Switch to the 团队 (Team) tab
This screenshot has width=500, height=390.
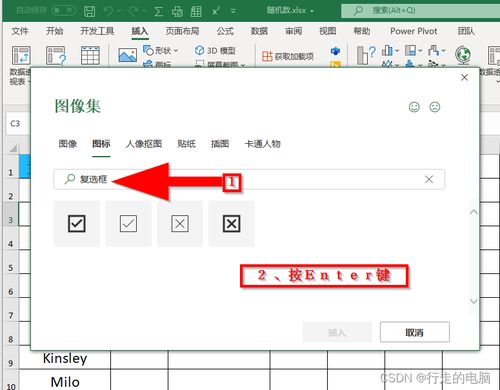(466, 31)
